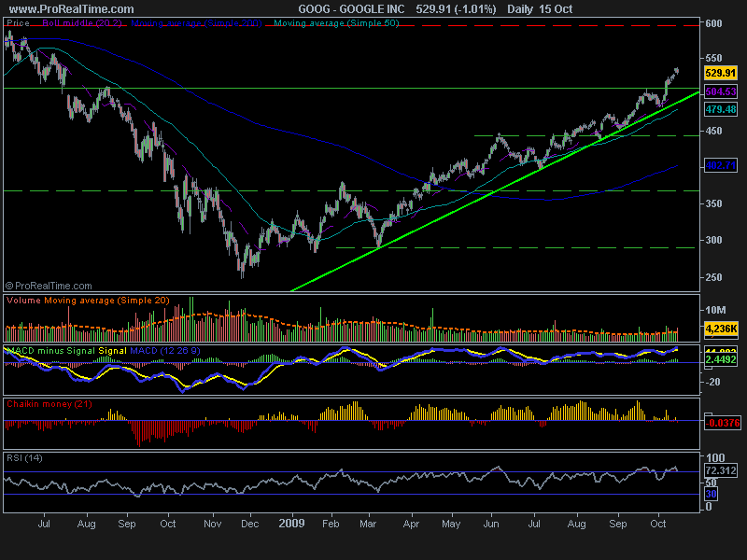This screenshot has width=747, height=560.
Task: Click the 450 price axis label
Action: click(713, 131)
